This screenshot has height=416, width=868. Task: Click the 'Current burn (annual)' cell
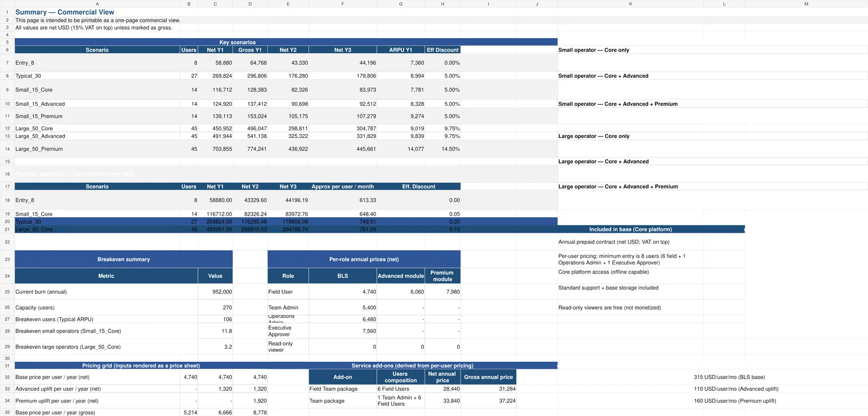pos(106,292)
